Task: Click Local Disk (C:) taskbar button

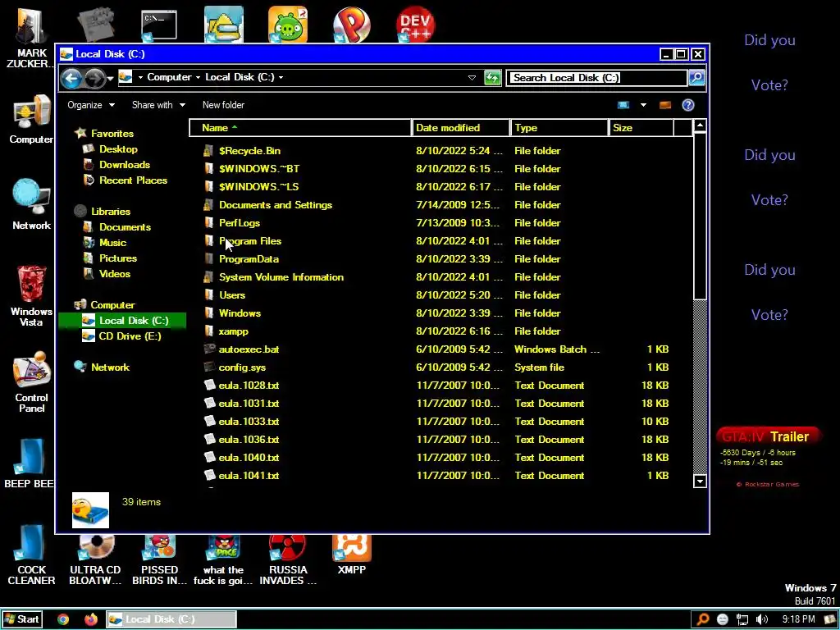Action: tap(171, 619)
